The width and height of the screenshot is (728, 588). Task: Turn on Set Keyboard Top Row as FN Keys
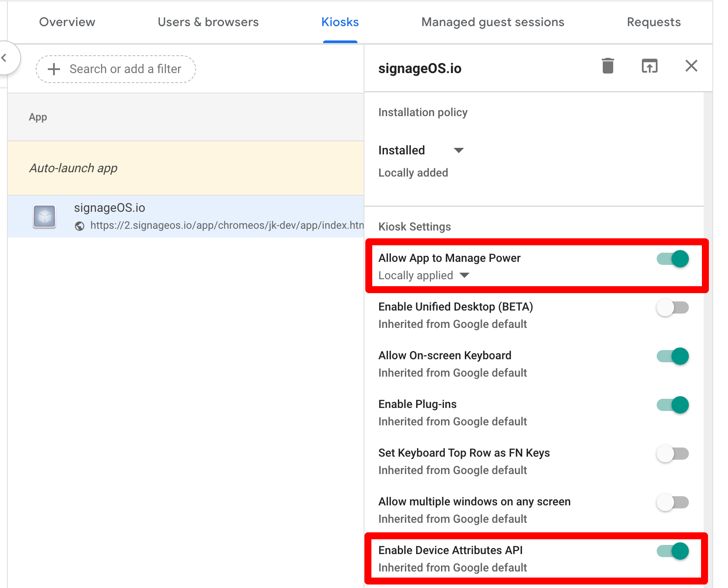pyautogui.click(x=672, y=454)
